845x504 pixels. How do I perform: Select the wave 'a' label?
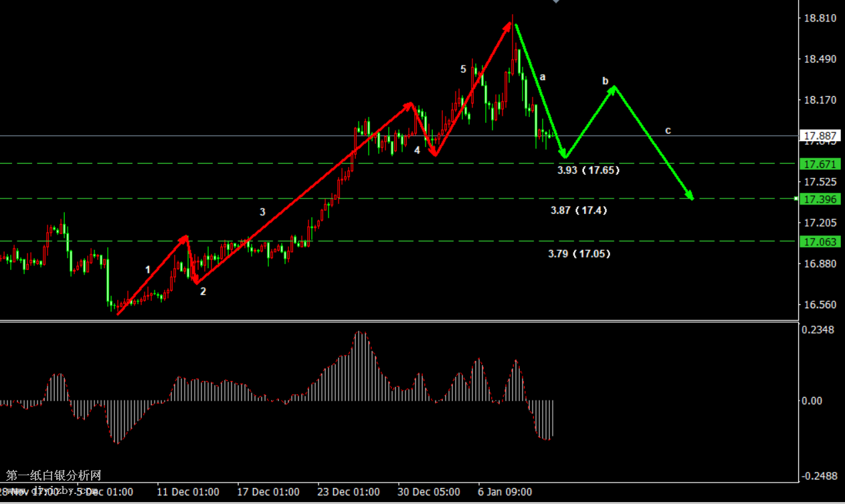pyautogui.click(x=543, y=77)
